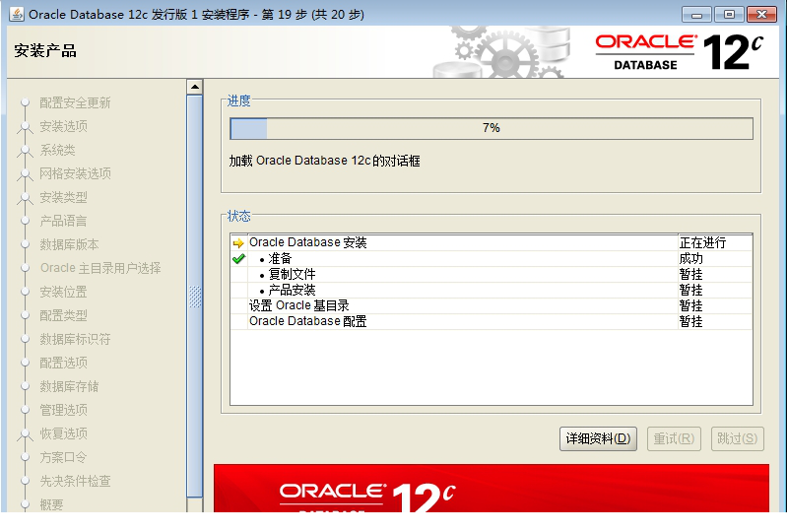Click the 成功 status value
Viewport: 787px width, 532px height.
click(x=691, y=259)
